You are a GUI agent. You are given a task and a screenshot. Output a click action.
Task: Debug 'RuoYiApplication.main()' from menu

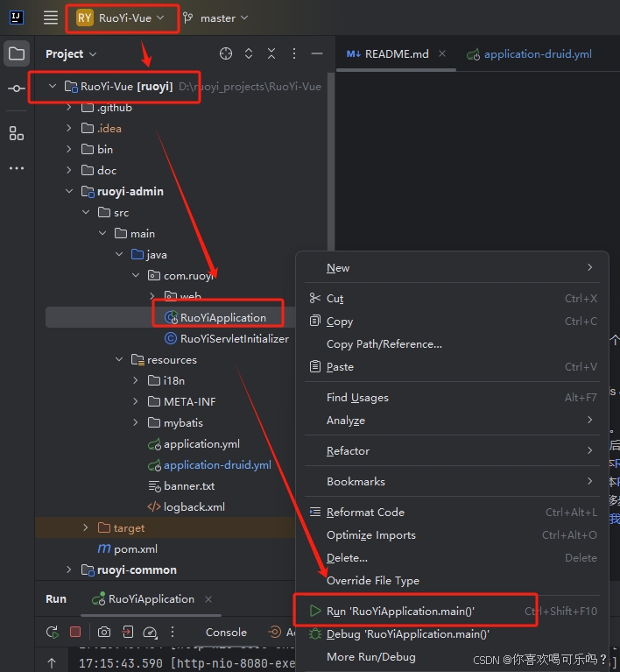point(452,633)
